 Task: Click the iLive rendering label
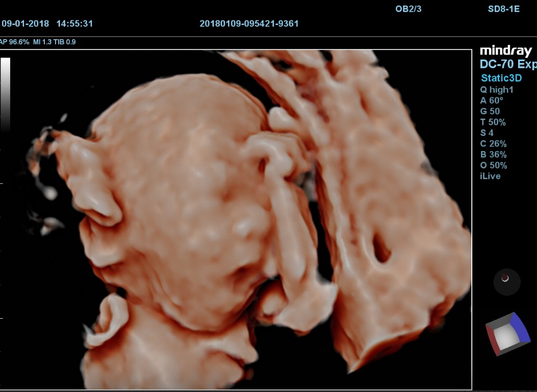click(x=490, y=176)
